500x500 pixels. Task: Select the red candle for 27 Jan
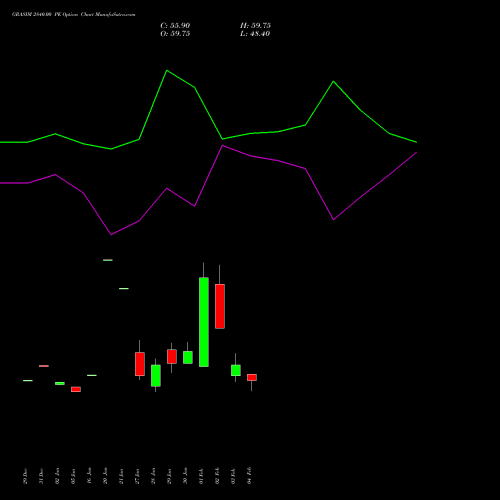coord(140,364)
